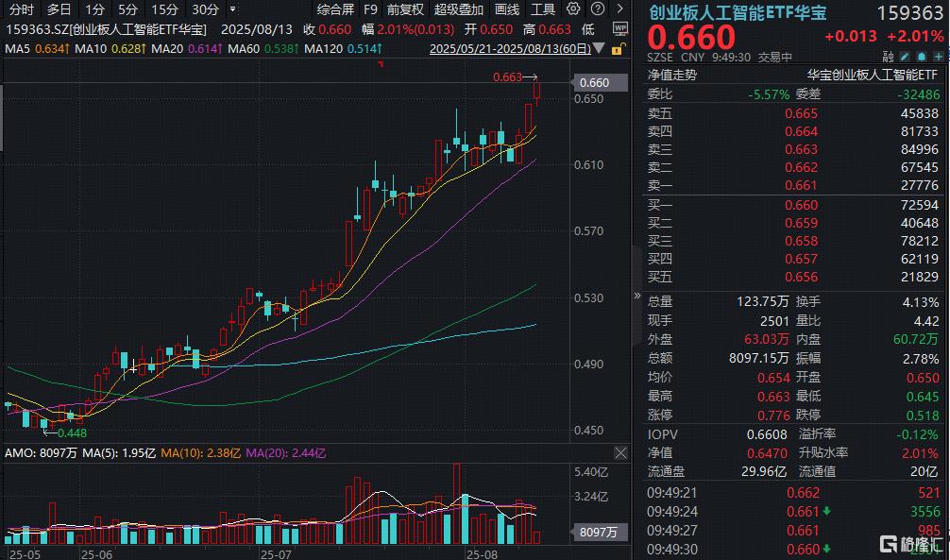Select the 卖三 ask price 0.663
Image resolution: width=950 pixels, height=560 pixels.
click(801, 149)
